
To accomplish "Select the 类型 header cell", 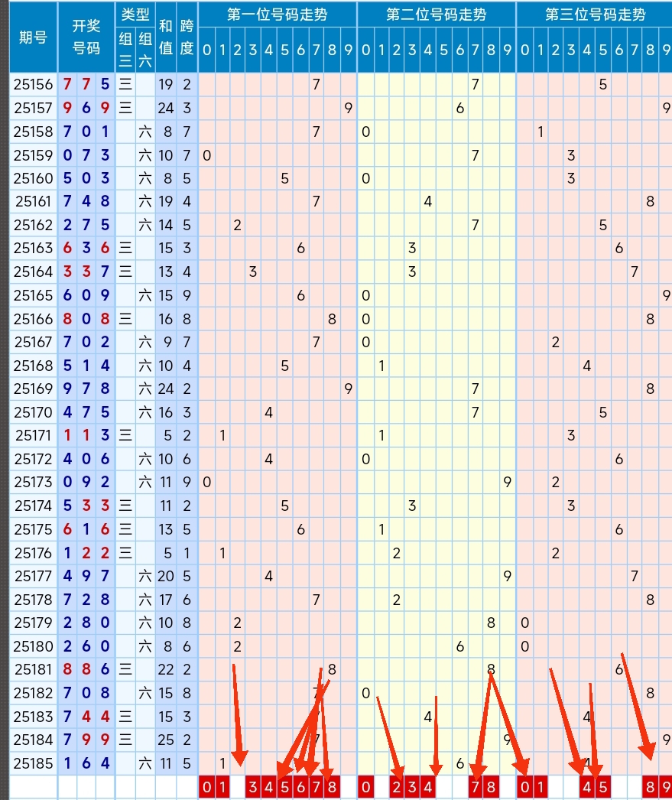I will point(135,15).
